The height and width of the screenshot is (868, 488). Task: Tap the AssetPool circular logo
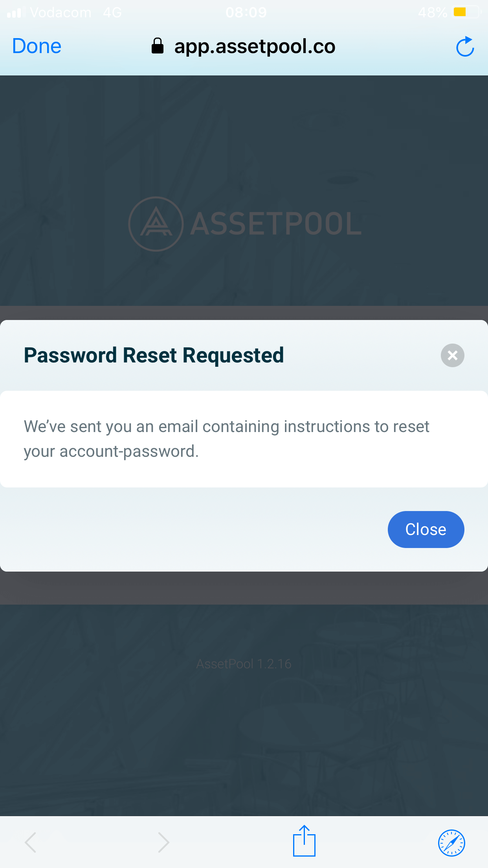(156, 224)
